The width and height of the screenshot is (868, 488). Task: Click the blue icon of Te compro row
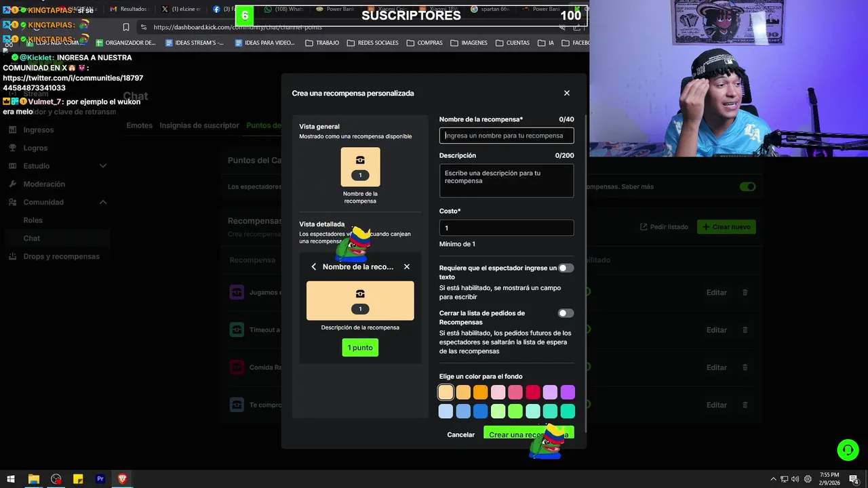pos(237,405)
